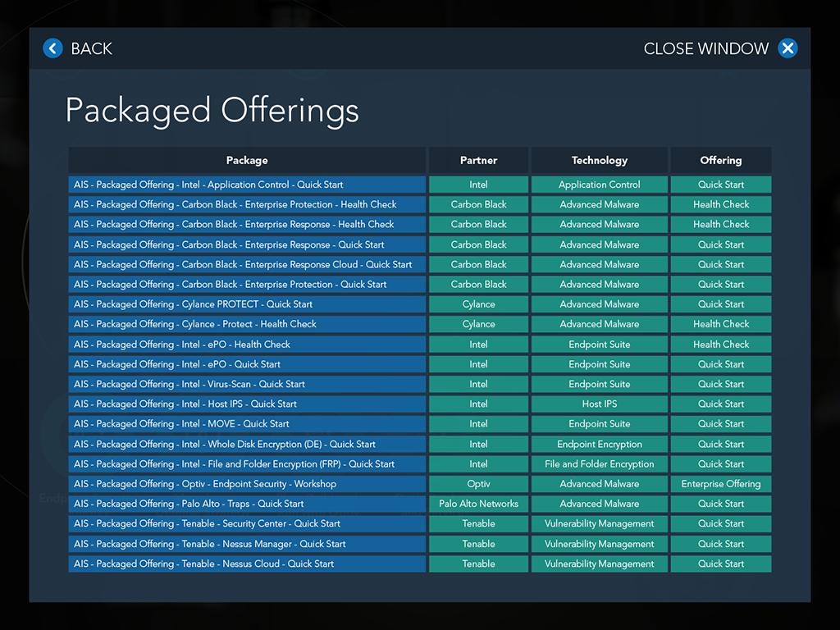Open Intel ePO Health Check package
The width and height of the screenshot is (840, 630).
pos(247,344)
